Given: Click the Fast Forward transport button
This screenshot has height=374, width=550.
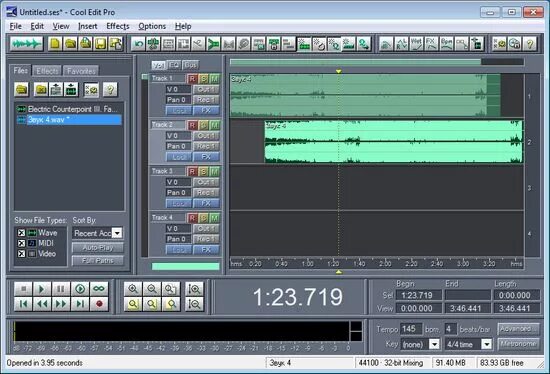Looking at the screenshot, I should coord(61,304).
